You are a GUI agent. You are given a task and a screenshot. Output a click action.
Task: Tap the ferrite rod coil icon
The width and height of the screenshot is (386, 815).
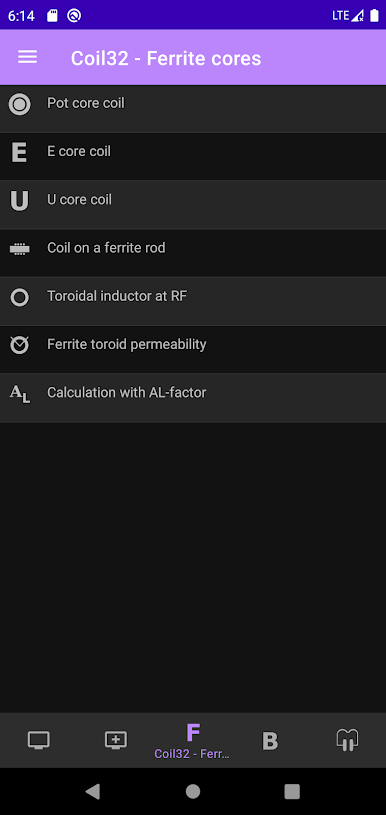point(20,249)
